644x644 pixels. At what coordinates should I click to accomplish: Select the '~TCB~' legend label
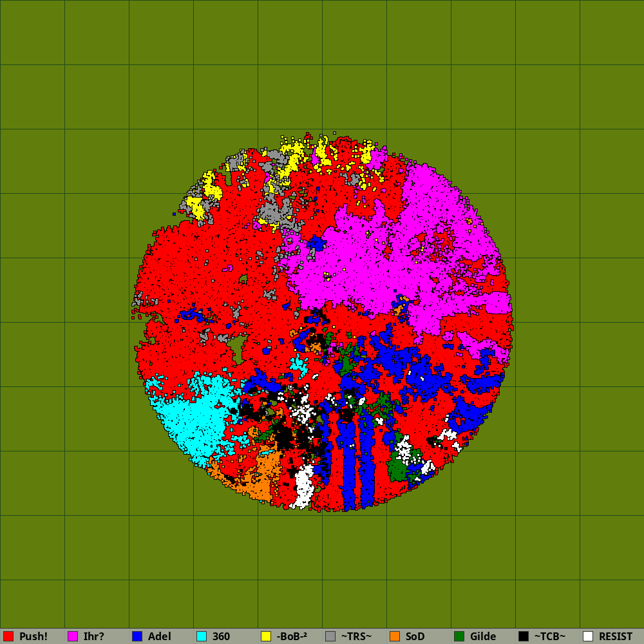pyautogui.click(x=550, y=636)
